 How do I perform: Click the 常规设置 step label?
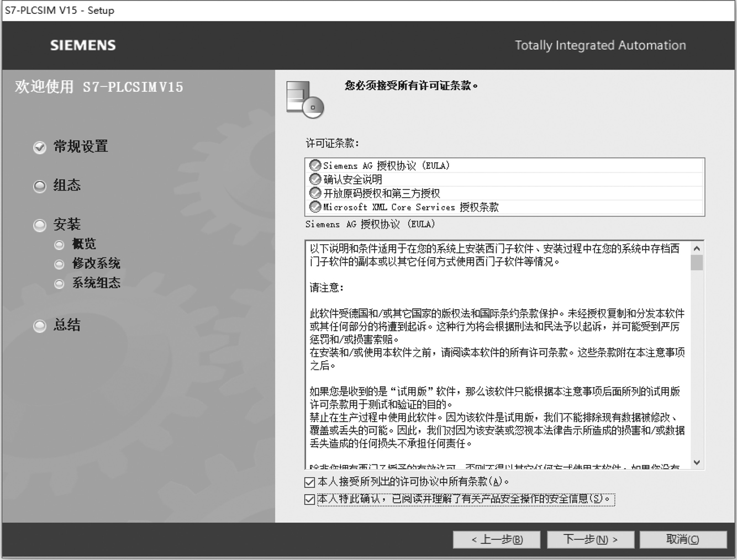(81, 146)
